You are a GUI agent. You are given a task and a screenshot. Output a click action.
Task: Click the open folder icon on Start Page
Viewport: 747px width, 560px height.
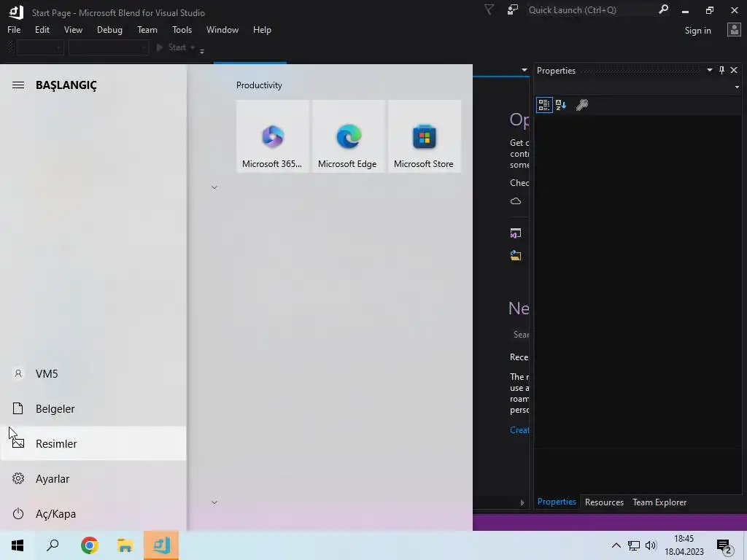[x=516, y=256]
